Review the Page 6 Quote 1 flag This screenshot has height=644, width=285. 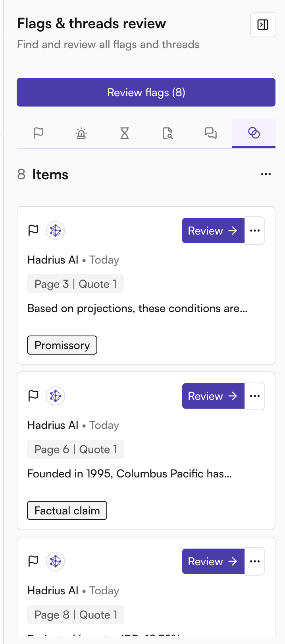coord(213,396)
